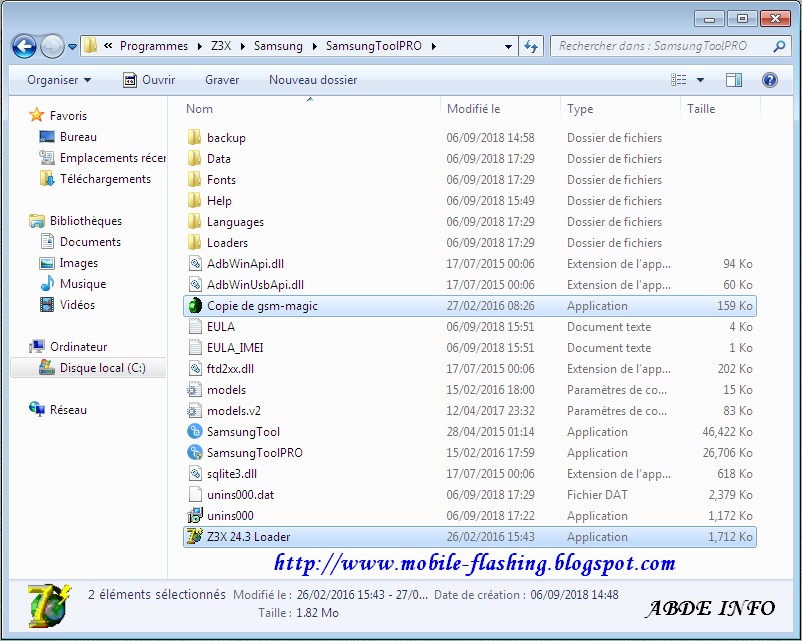Select the SamsungTool application icon

point(194,431)
